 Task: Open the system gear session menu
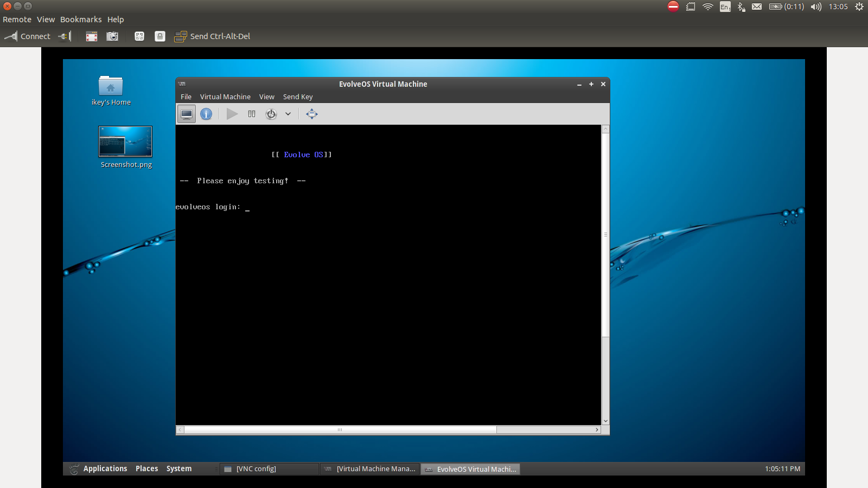pos(859,7)
